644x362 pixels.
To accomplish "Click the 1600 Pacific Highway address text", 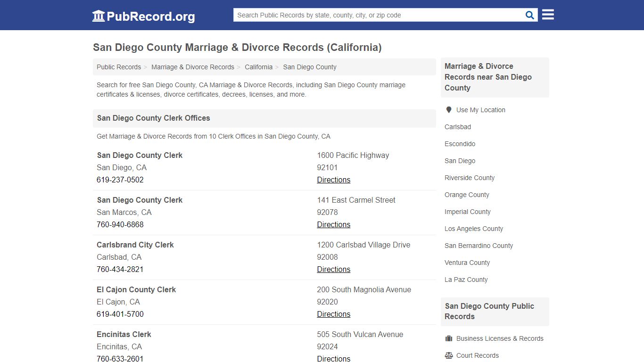I will tap(353, 155).
